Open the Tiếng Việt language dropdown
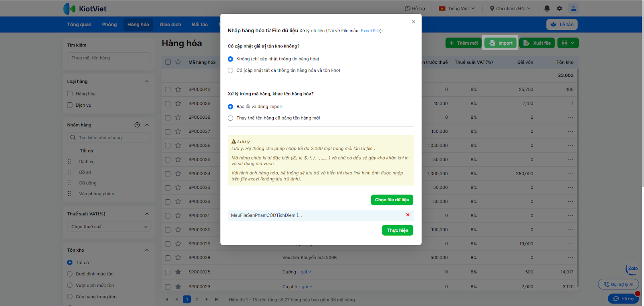The image size is (644, 306). 457,8
